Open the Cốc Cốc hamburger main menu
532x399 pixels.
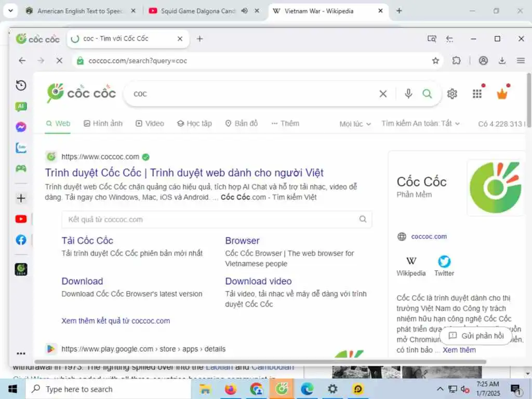(521, 61)
